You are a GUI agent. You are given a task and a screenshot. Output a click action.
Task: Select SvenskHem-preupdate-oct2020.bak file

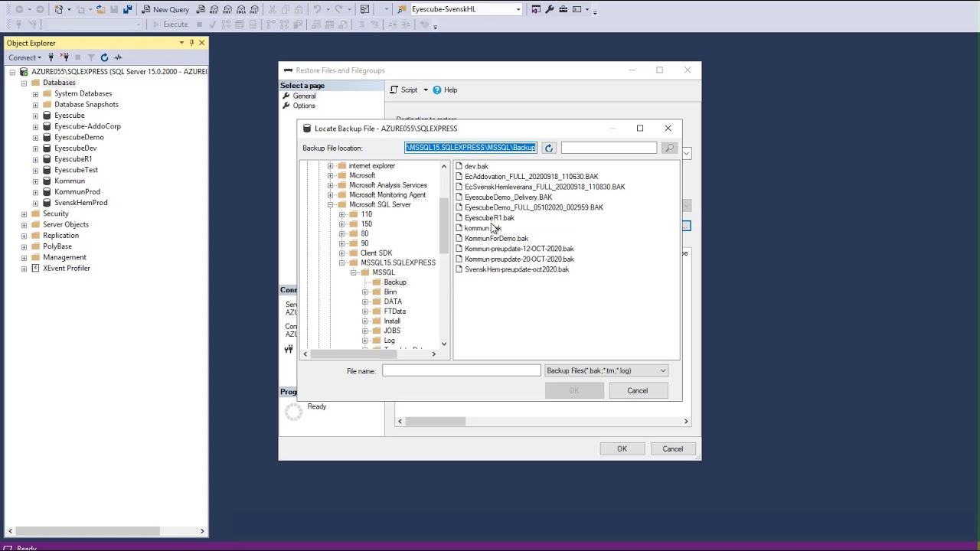pos(517,269)
